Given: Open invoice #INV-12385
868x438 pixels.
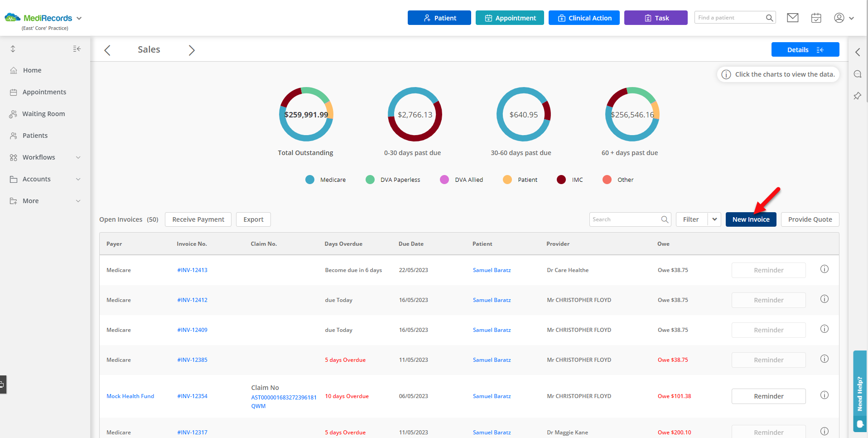Looking at the screenshot, I should 193,360.
